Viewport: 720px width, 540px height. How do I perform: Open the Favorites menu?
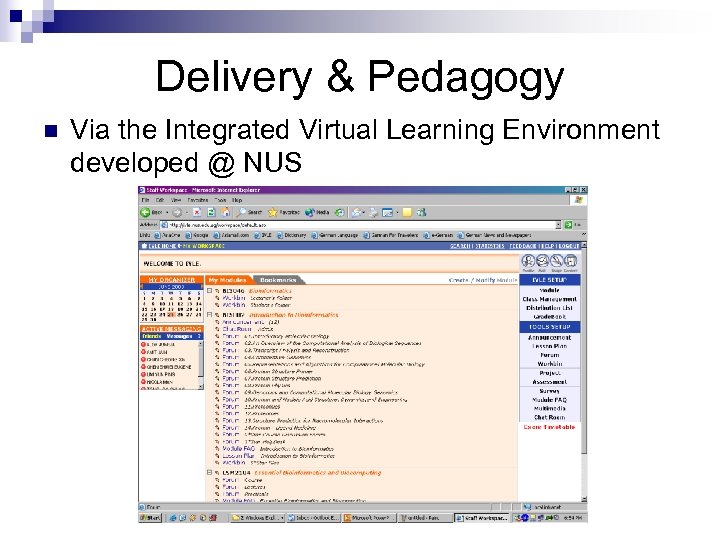pyautogui.click(x=197, y=200)
